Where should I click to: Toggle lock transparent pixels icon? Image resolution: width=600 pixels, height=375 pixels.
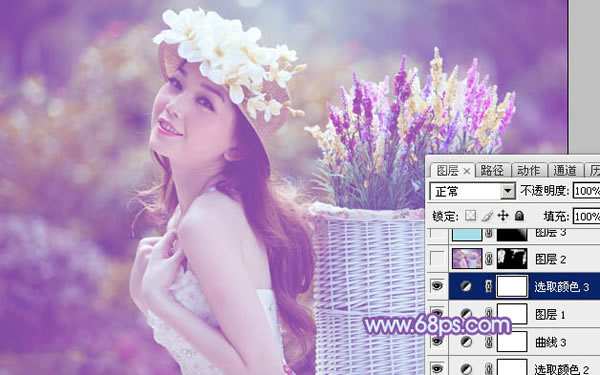point(470,216)
